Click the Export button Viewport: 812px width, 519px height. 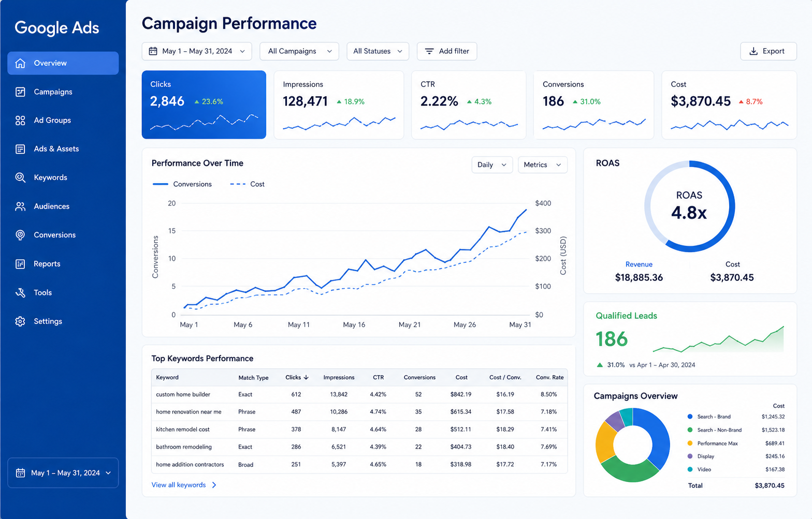[x=769, y=51]
